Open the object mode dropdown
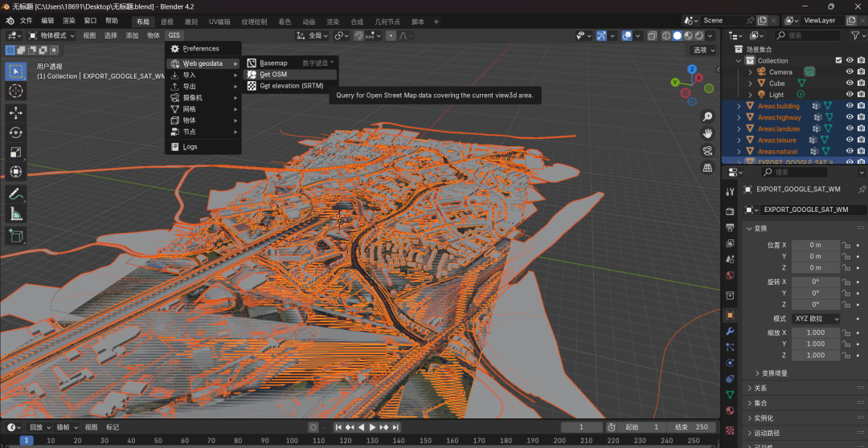The height and width of the screenshot is (448, 868). tap(52, 35)
